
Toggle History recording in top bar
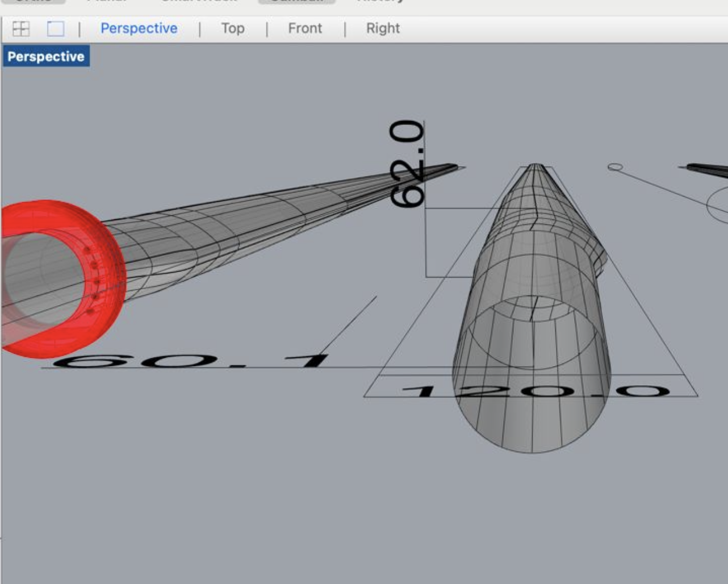pyautogui.click(x=380, y=2)
